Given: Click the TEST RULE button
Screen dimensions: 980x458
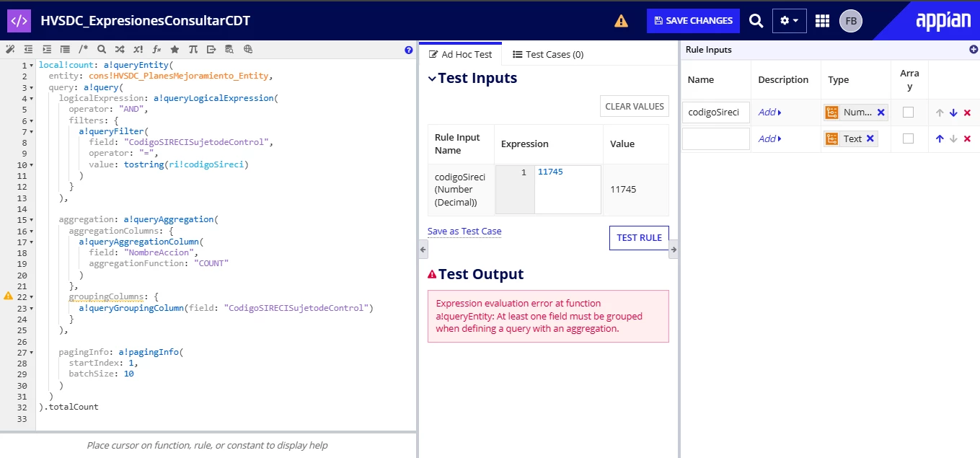Looking at the screenshot, I should (x=639, y=238).
